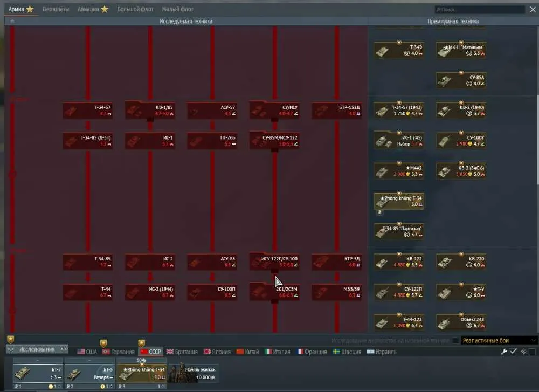Expand the Исследования panel toggle
This screenshot has height=392, width=539.
(37, 349)
